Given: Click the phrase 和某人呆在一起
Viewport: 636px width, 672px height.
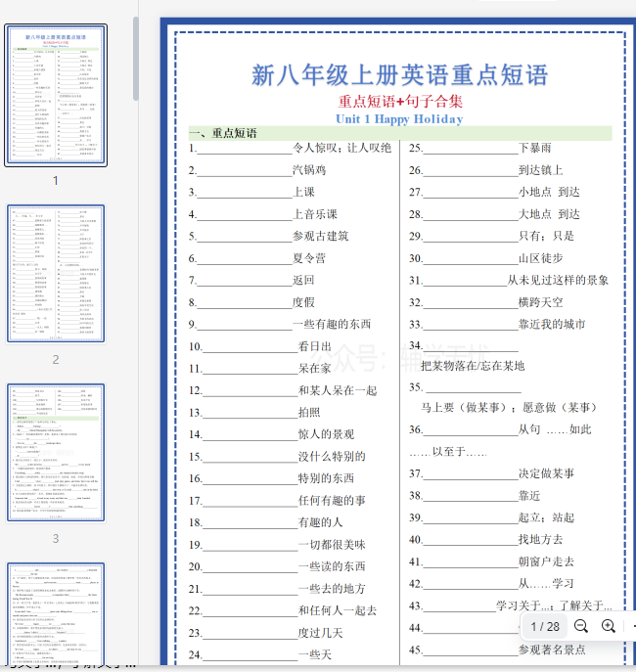Looking at the screenshot, I should [x=338, y=391].
